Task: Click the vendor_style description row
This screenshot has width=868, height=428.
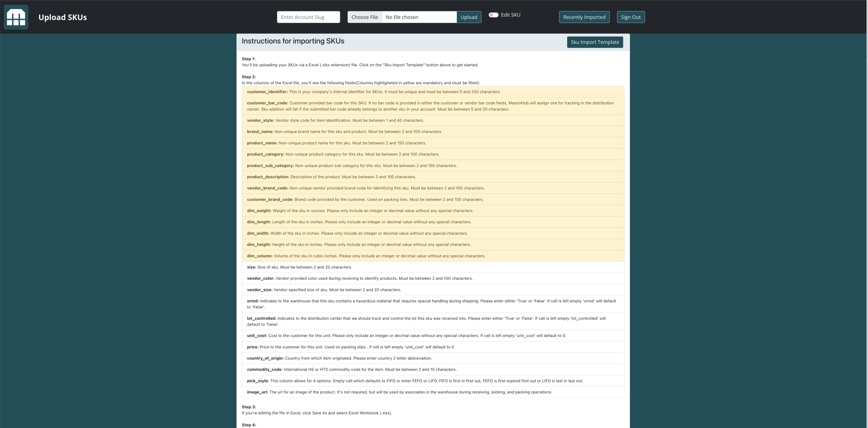Action: tap(433, 120)
